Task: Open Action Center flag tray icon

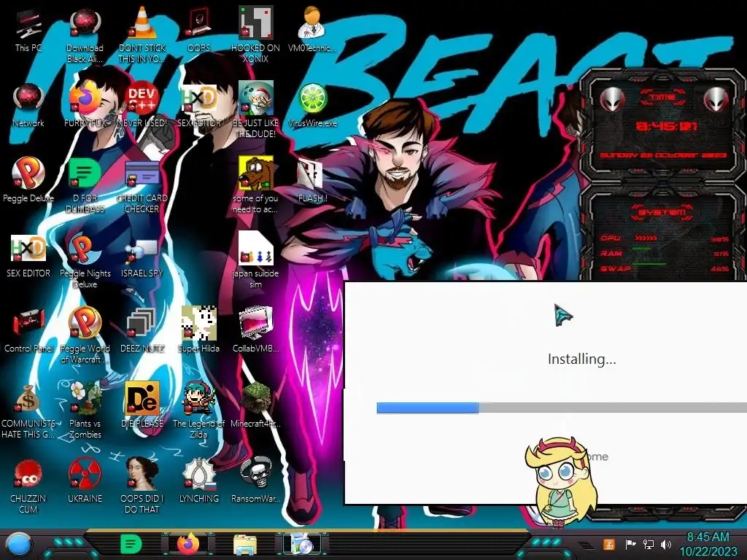Action: [x=630, y=544]
